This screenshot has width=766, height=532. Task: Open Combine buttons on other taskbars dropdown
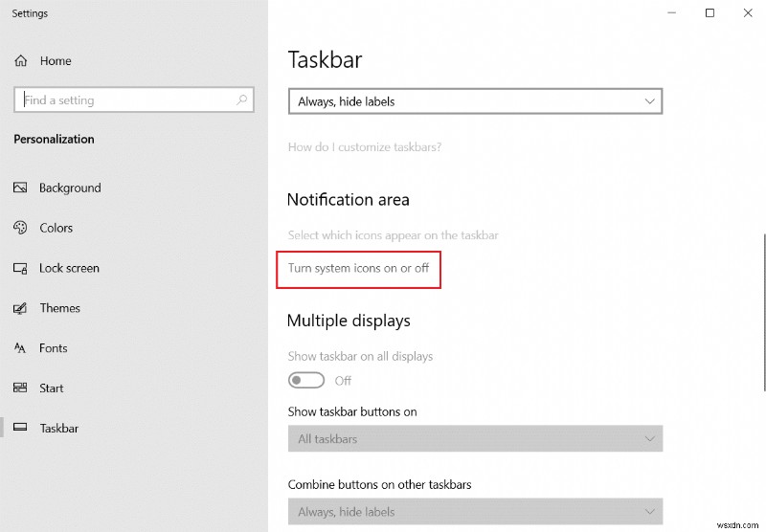(x=475, y=512)
